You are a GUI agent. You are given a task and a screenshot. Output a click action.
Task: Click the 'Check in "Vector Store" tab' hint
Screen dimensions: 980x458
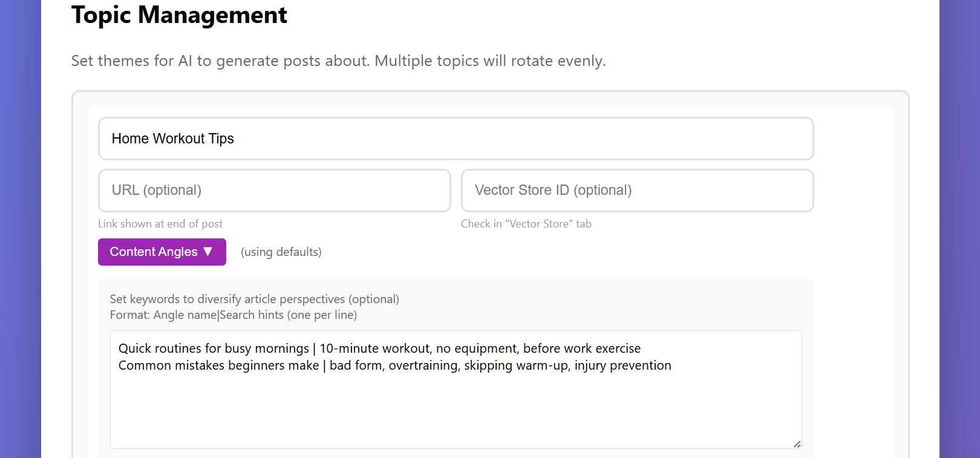coord(526,224)
